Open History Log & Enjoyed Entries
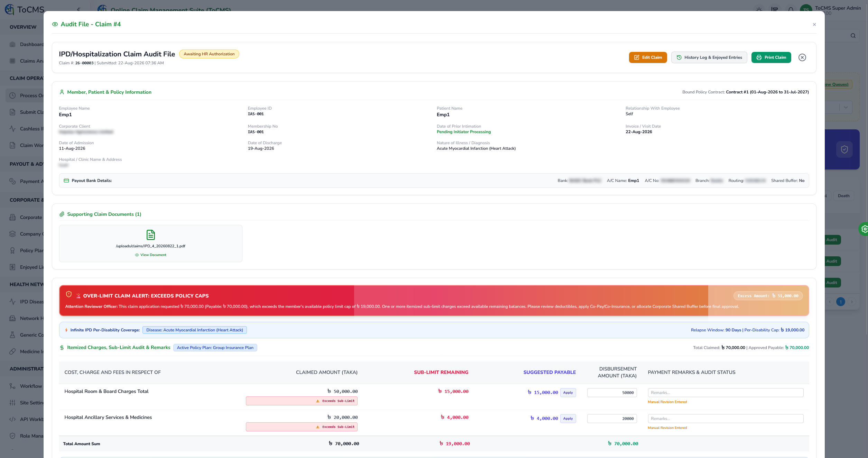Viewport: 868px width, 458px height. [709, 57]
